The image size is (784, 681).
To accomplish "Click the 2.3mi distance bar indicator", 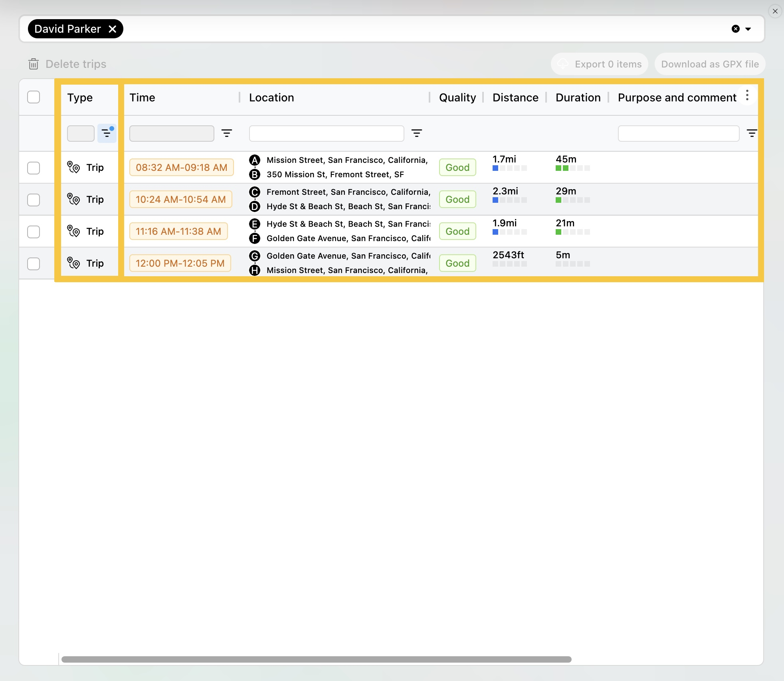I will 510,200.
